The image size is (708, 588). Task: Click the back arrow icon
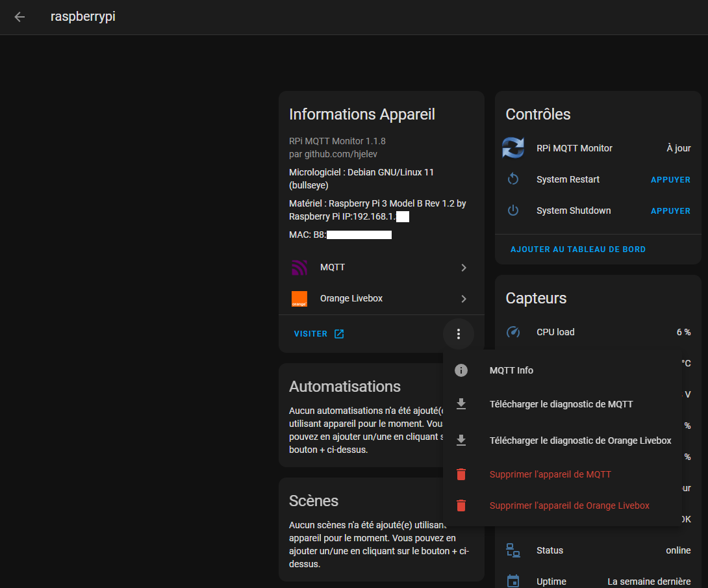pos(19,17)
